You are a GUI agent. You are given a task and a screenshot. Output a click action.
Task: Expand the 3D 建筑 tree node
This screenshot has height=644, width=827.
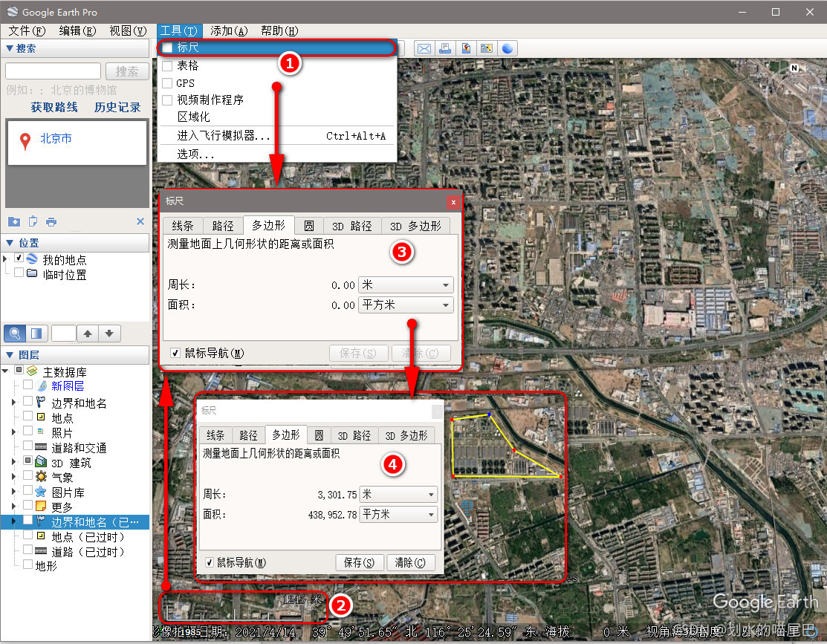(x=14, y=462)
